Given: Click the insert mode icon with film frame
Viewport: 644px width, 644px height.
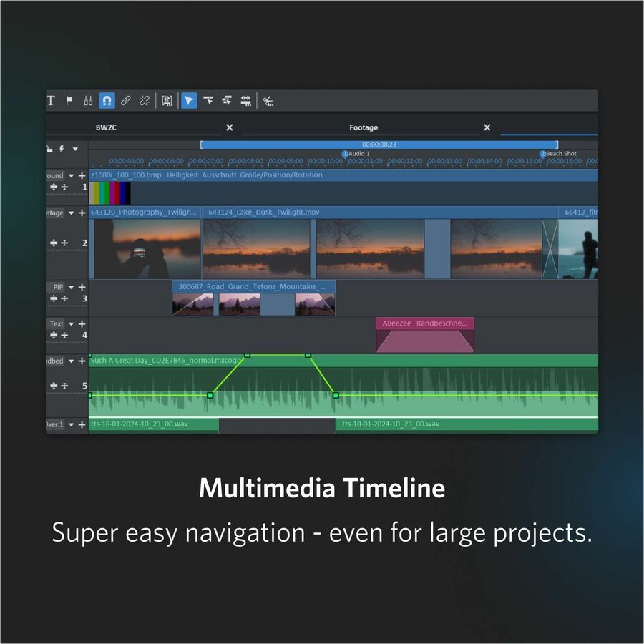Looking at the screenshot, I should (x=167, y=101).
